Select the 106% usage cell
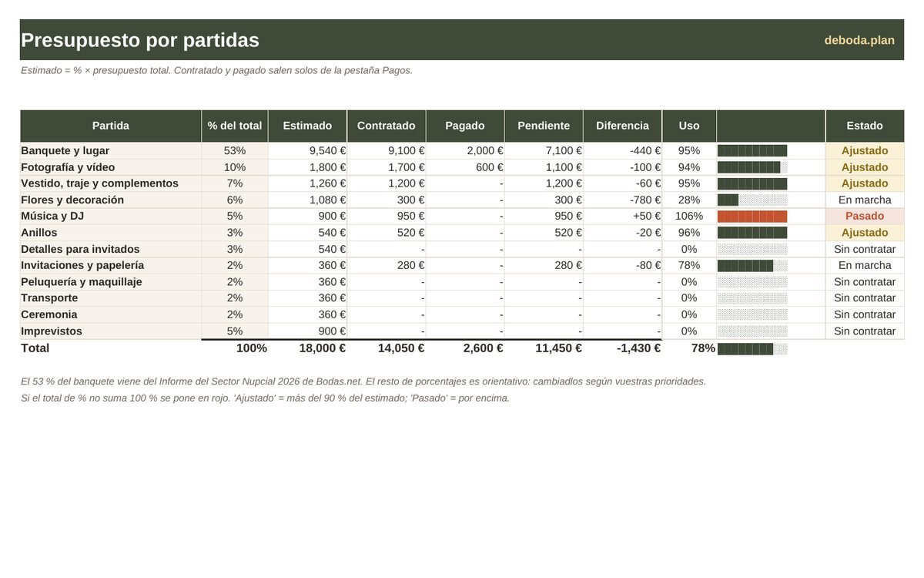 coord(689,216)
